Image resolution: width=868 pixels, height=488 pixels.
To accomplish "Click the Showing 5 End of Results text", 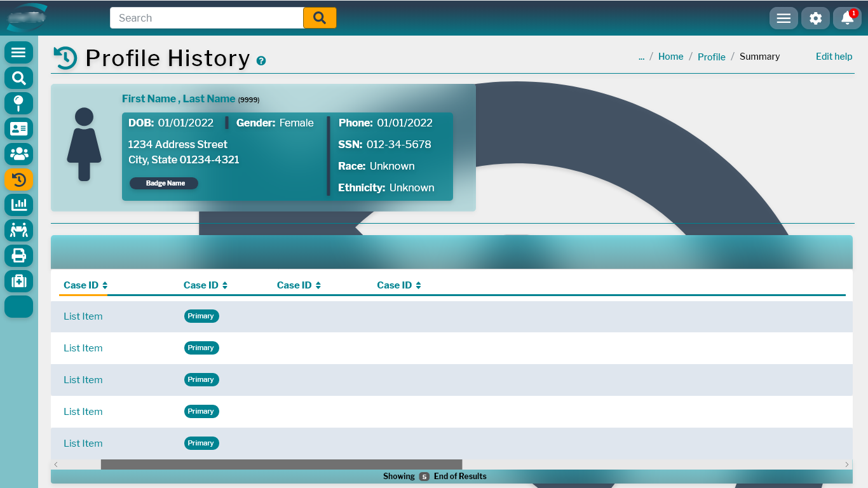I will pyautogui.click(x=435, y=476).
